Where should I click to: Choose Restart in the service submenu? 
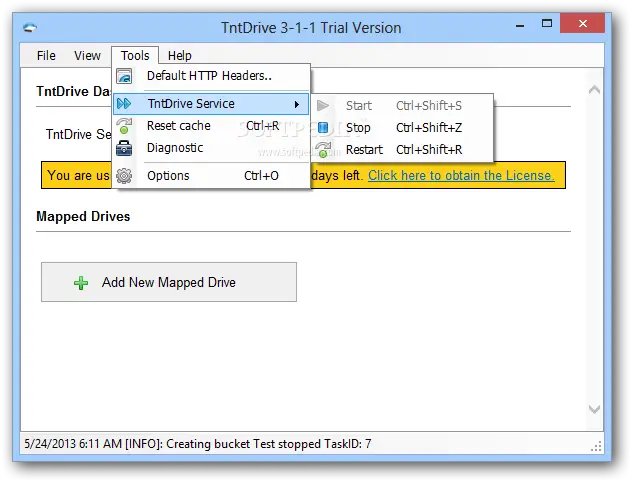coord(402,150)
